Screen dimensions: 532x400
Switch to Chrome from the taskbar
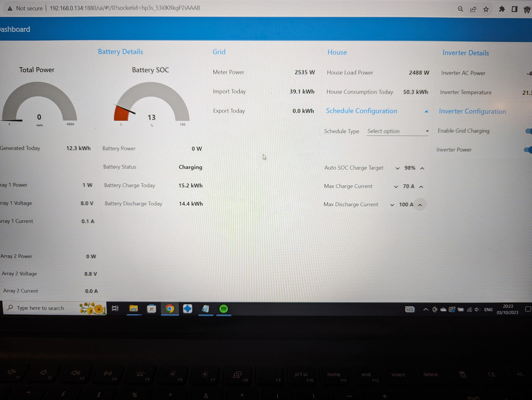coord(170,308)
